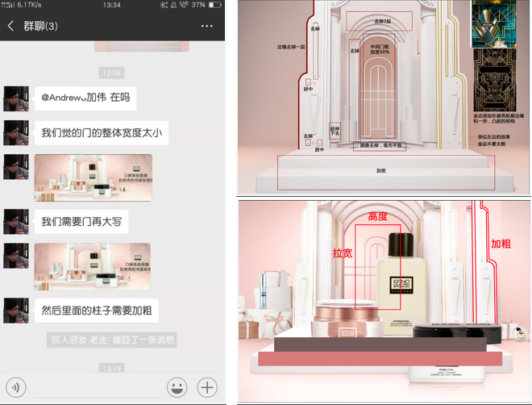Tap avatar beside 然后里面的柱子需要加粗 message

16,310
